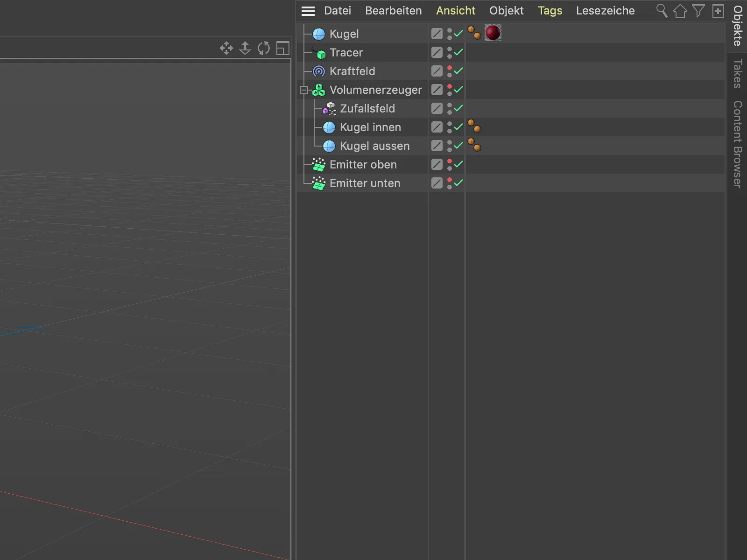747x560 pixels.
Task: Select the Kraftfeld force field icon
Action: pos(319,71)
